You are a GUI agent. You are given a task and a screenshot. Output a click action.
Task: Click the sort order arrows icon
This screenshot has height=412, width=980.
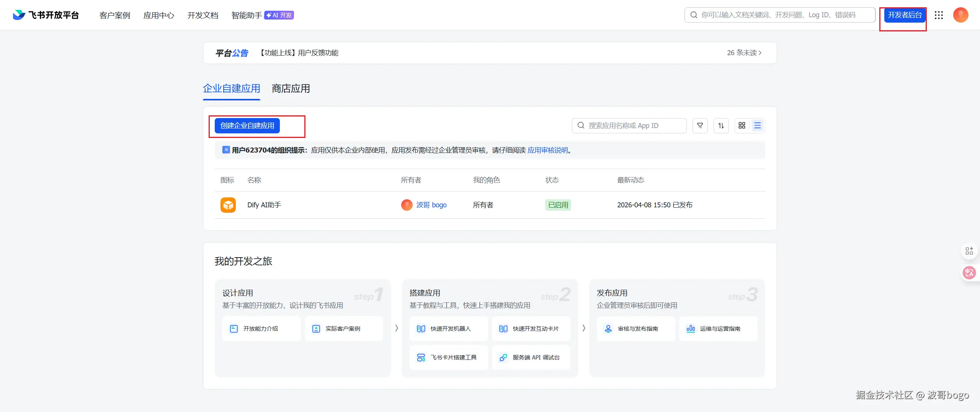coord(721,126)
